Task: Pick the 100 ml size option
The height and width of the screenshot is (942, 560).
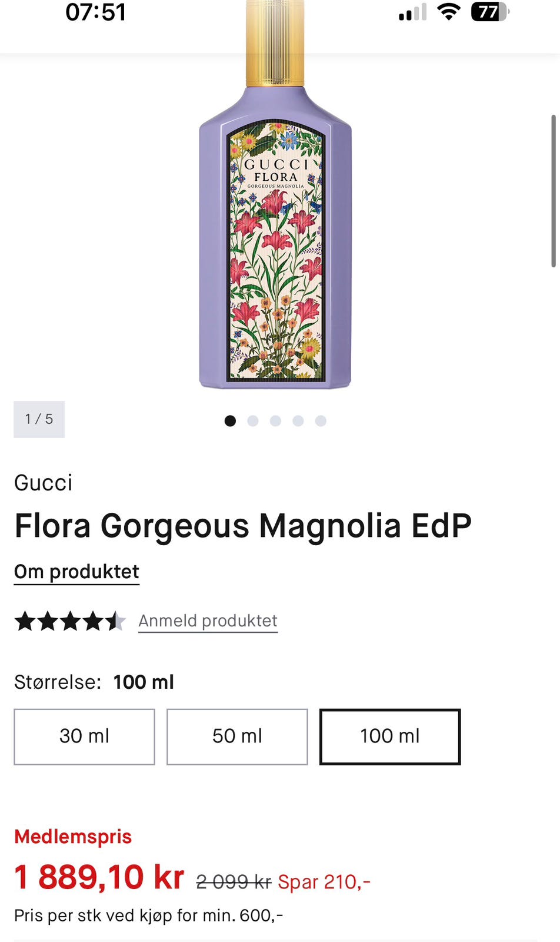Action: [x=390, y=737]
